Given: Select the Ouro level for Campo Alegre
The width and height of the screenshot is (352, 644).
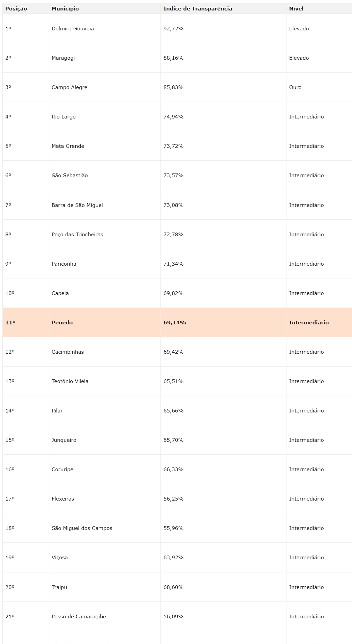Looking at the screenshot, I should pyautogui.click(x=295, y=87).
